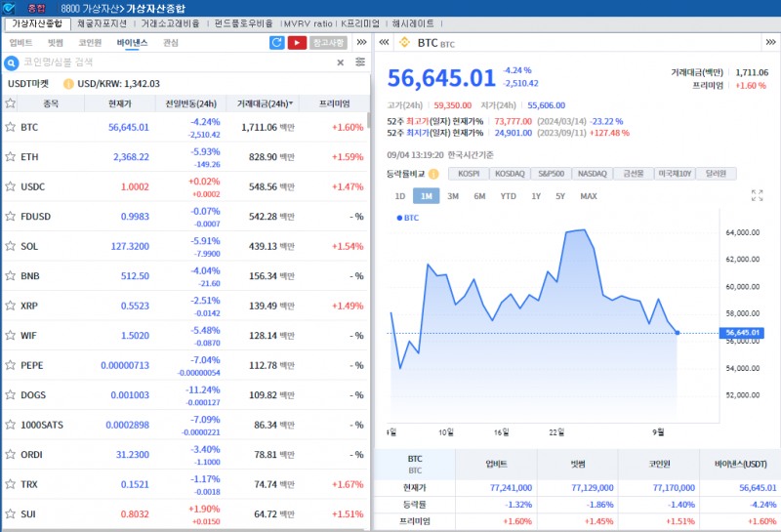This screenshot has height=532, width=781.
Task: Open search filter settings icon
Action: click(360, 62)
